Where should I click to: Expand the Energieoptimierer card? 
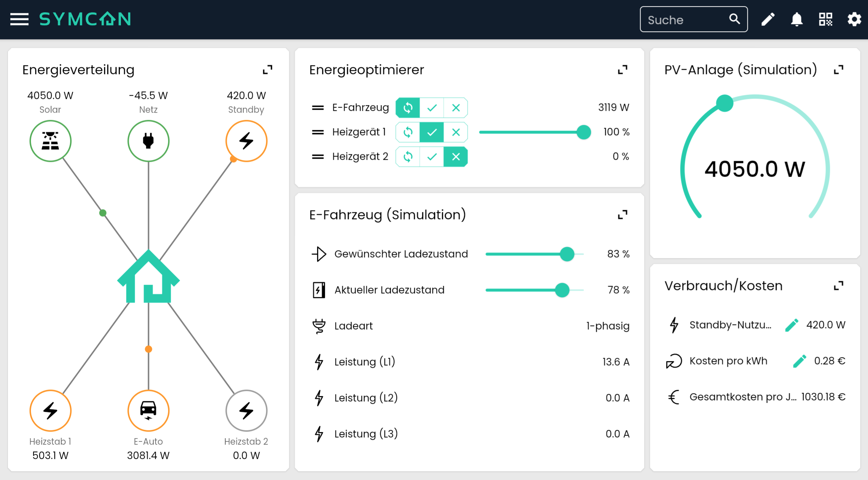click(623, 69)
